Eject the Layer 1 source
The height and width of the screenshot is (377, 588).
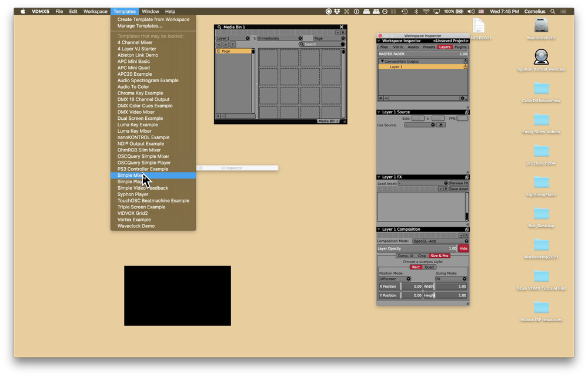point(441,124)
